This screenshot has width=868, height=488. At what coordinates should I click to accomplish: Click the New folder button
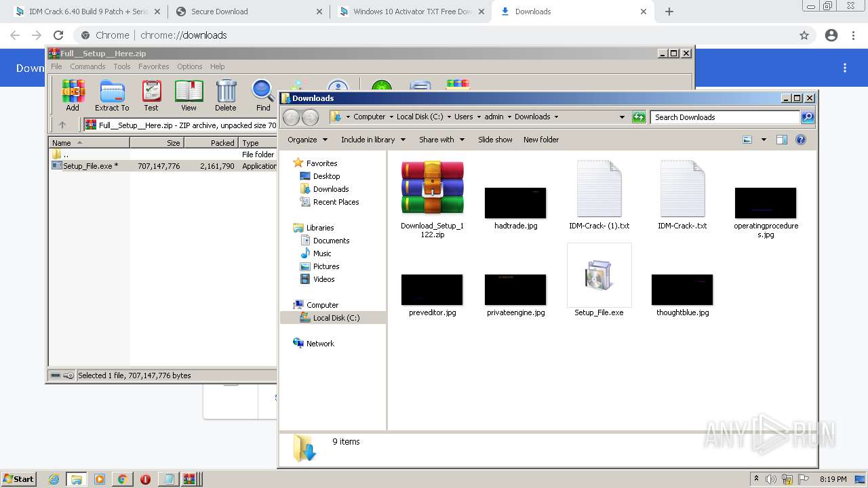(541, 140)
